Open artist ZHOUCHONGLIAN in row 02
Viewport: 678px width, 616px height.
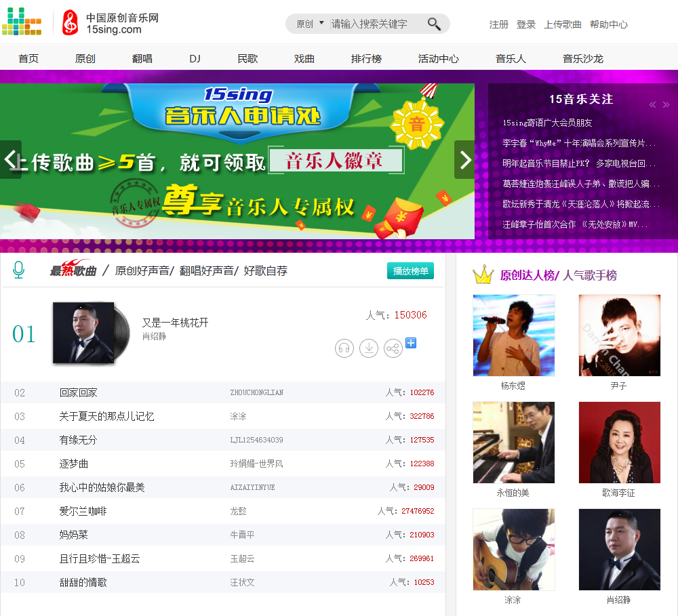[257, 392]
